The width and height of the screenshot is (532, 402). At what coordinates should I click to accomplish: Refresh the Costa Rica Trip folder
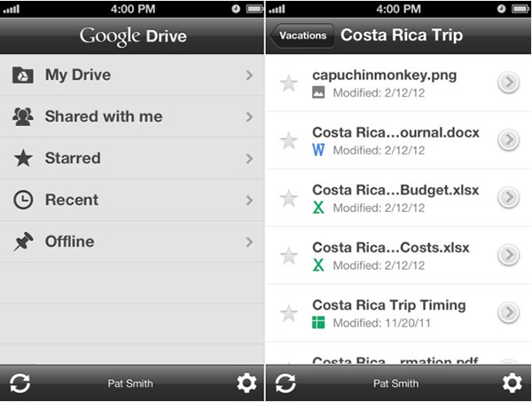point(286,383)
